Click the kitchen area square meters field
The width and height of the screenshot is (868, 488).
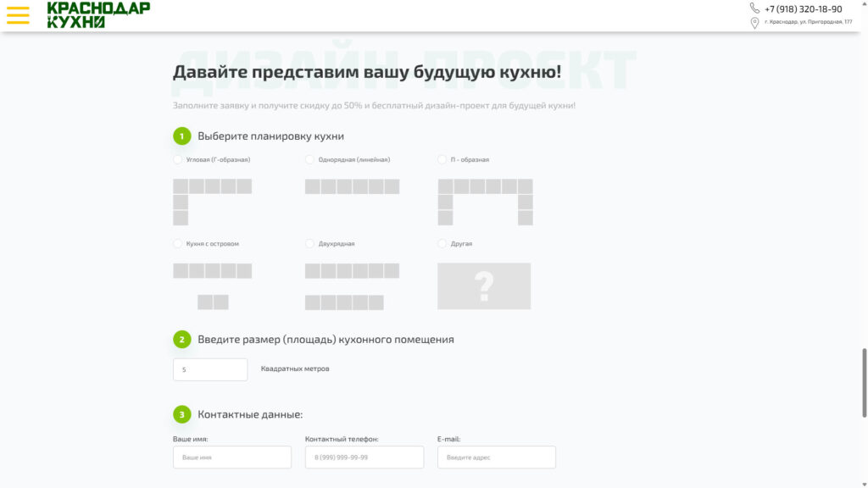click(x=210, y=369)
